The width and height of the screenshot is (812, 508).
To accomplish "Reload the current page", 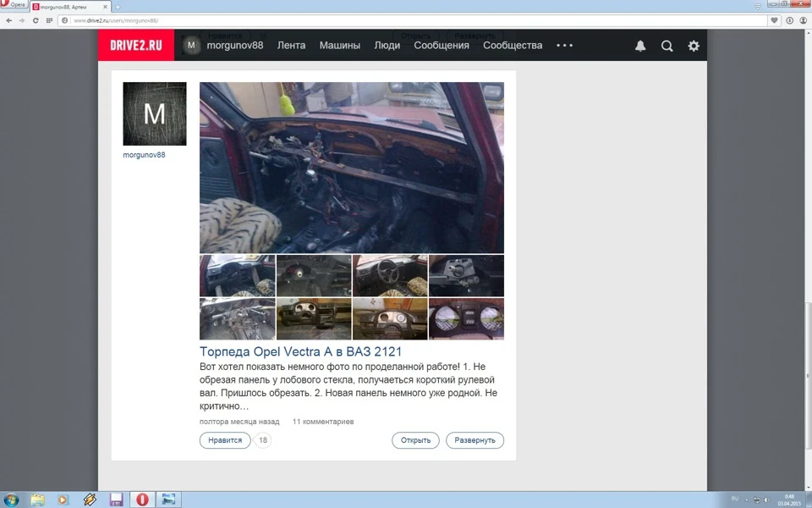I will pyautogui.click(x=36, y=20).
